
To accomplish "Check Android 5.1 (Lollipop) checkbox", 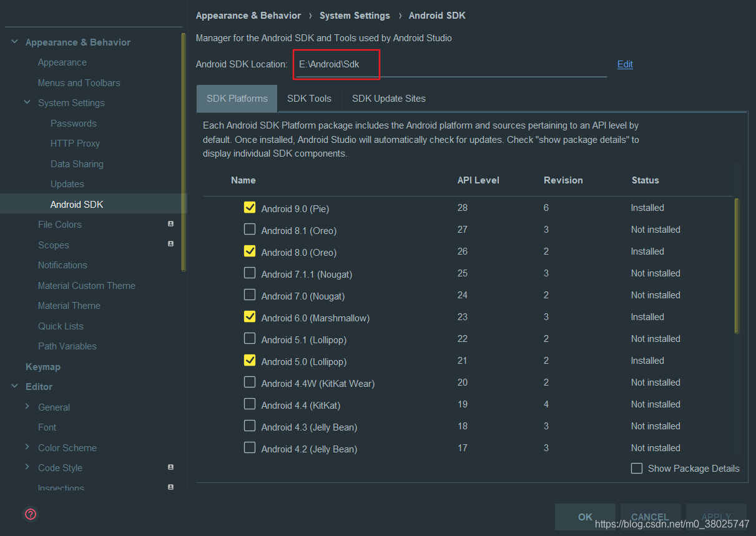I will coord(250,338).
